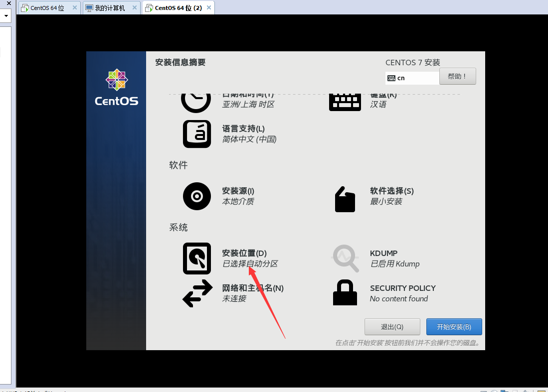Viewport: 548px width, 392px height.
Task: Click the 最小安装 status text
Action: pos(386,201)
